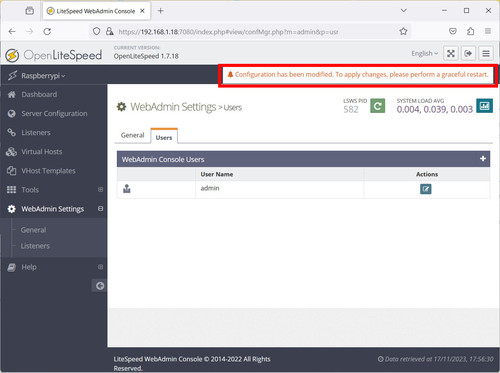
Task: Expand the Tools menu section
Action: (100, 189)
